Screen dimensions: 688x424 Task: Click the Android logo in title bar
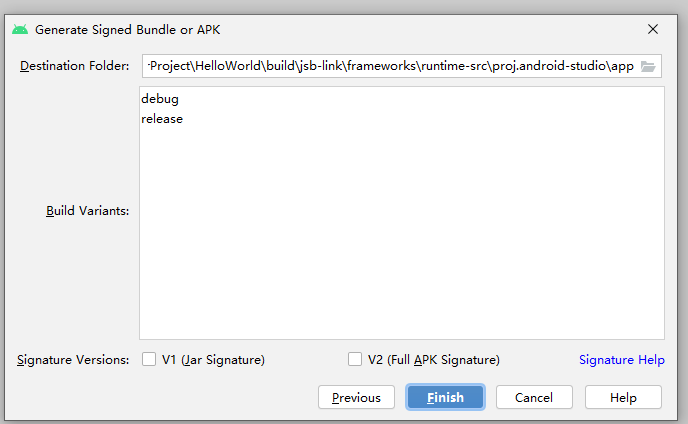(20, 29)
